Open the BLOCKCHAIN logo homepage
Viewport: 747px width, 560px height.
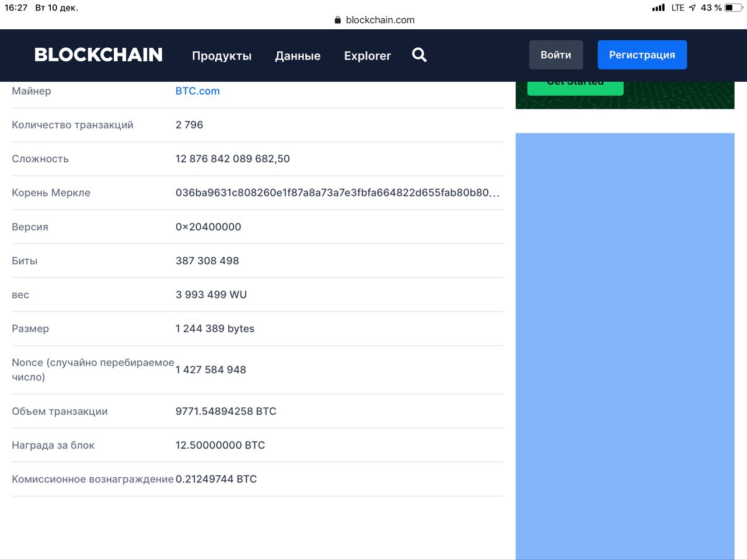tap(99, 55)
